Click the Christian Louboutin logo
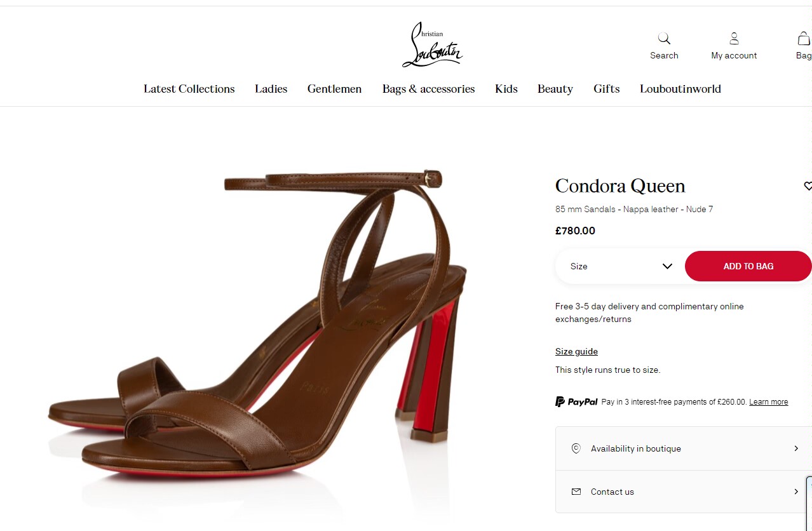 click(x=432, y=44)
